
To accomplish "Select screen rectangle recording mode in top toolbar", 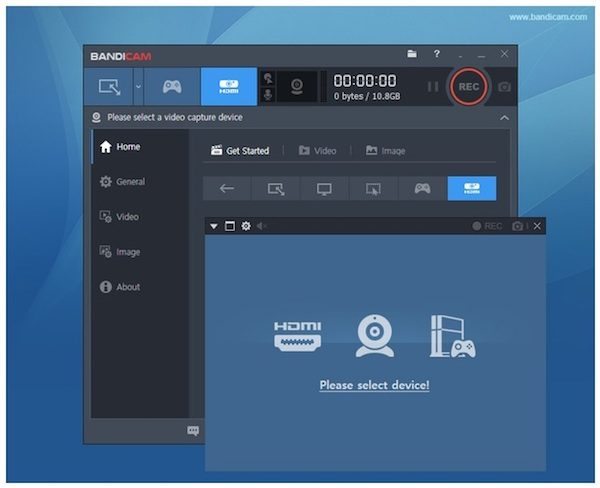I will pyautogui.click(x=109, y=87).
